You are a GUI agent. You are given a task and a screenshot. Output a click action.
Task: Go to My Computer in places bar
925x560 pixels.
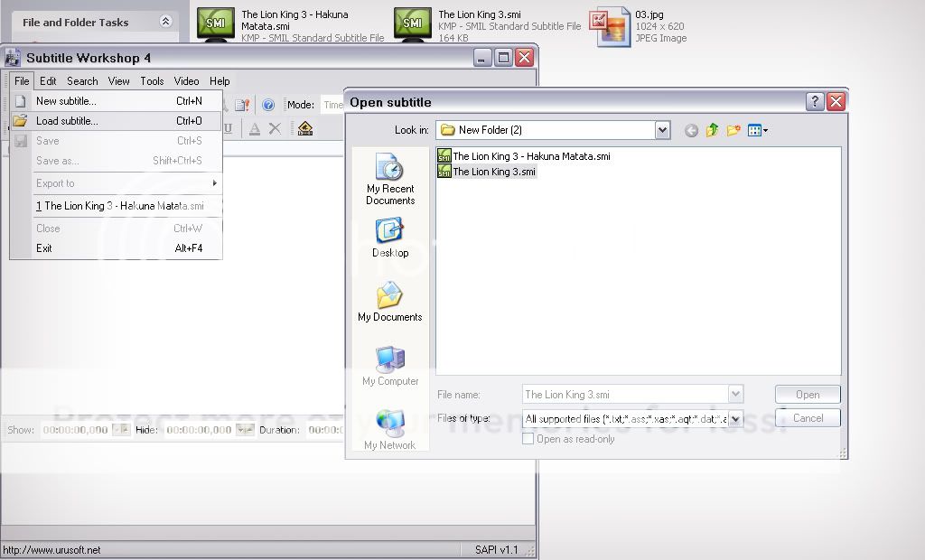coord(390,366)
